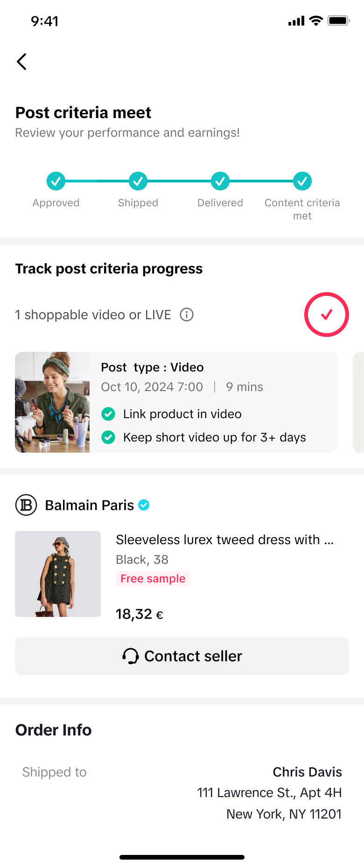
Task: Tap the battery status icon
Action: click(338, 21)
